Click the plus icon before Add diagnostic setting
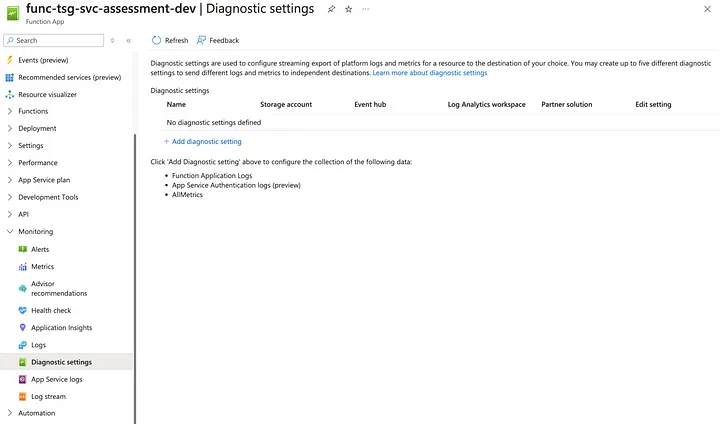Screen dimensions: 720x424 pyautogui.click(x=166, y=141)
